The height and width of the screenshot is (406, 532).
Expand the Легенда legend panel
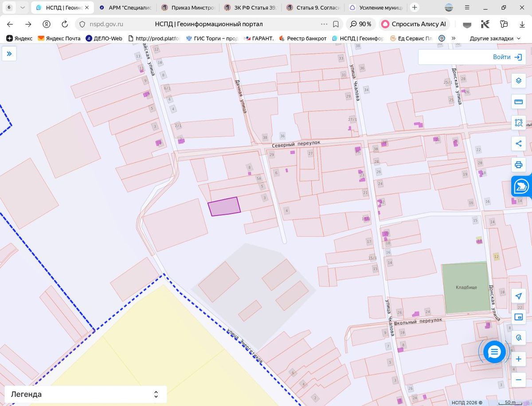pos(86,394)
